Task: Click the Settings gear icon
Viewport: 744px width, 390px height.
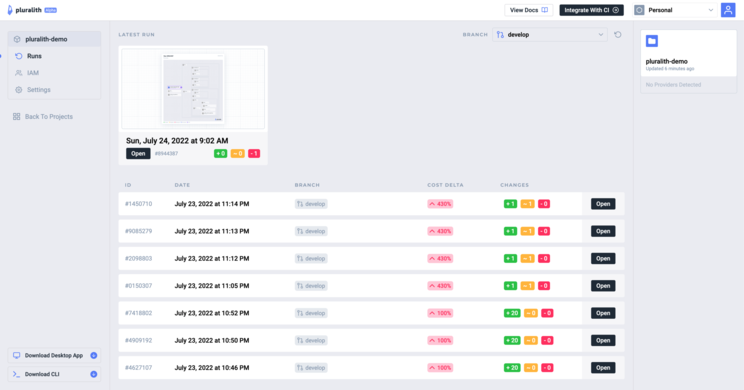Action: [x=19, y=90]
